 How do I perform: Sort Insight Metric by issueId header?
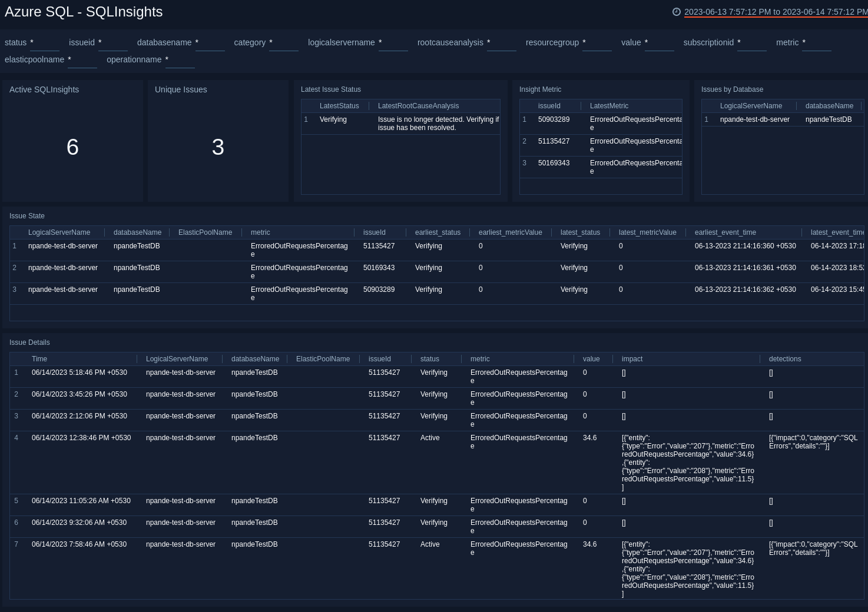549,106
